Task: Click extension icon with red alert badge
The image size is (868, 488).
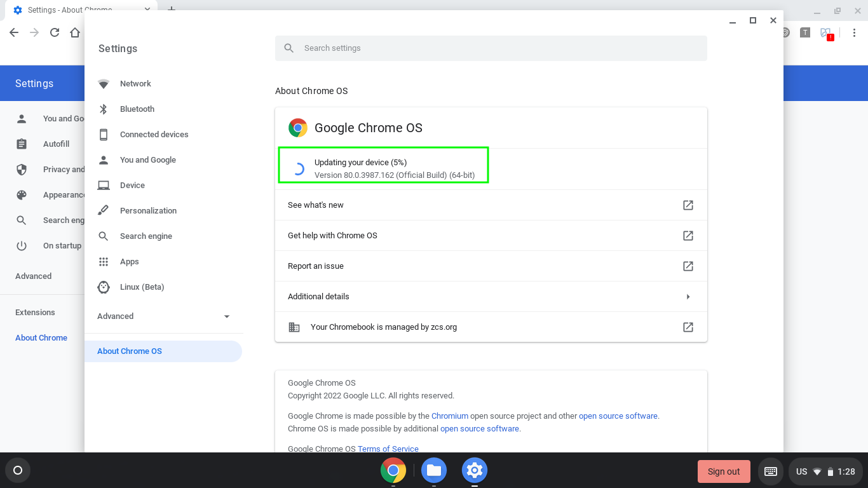Action: (x=826, y=33)
